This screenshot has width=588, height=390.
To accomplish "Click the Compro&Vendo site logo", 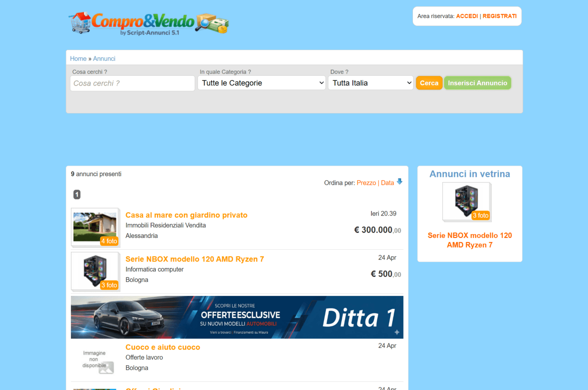I will [x=149, y=24].
